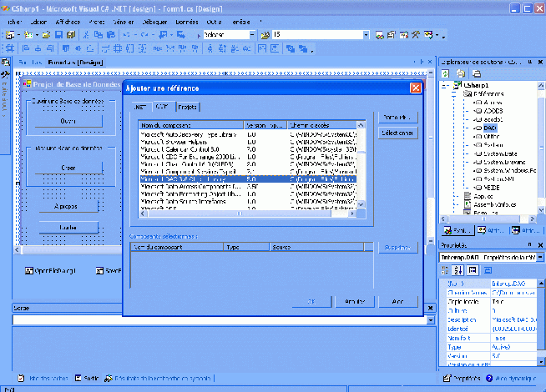Select the COM tab in the reference dialog
This screenshot has width=546, height=392.
[163, 107]
